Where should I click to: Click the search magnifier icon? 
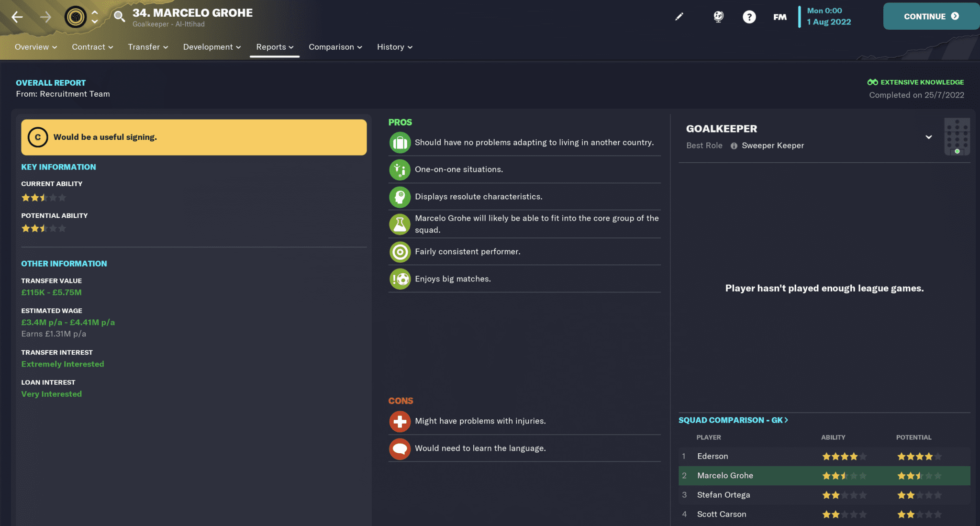(119, 16)
